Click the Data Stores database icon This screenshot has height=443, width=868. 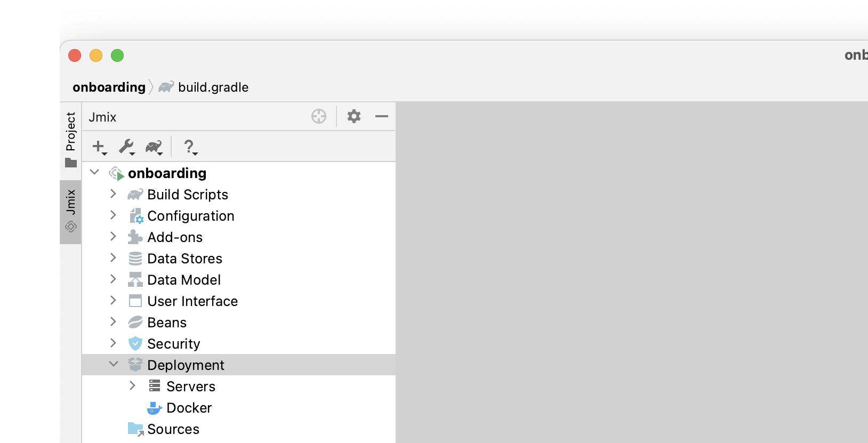click(x=135, y=259)
